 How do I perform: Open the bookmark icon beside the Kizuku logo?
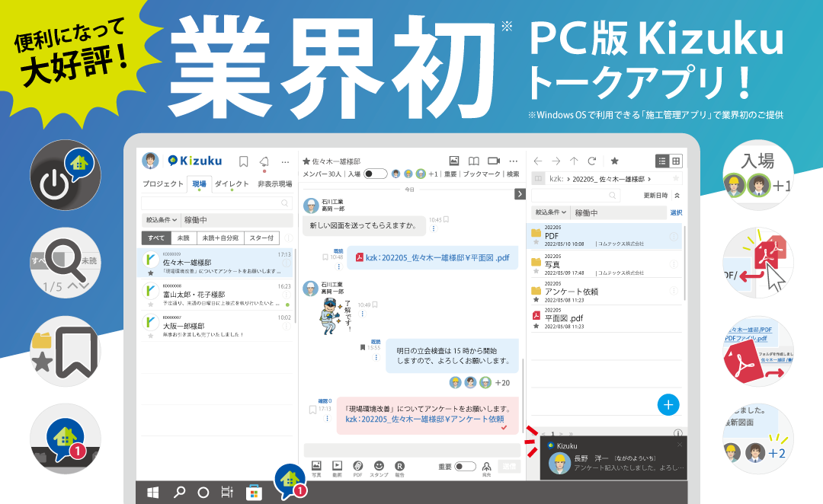tap(244, 161)
